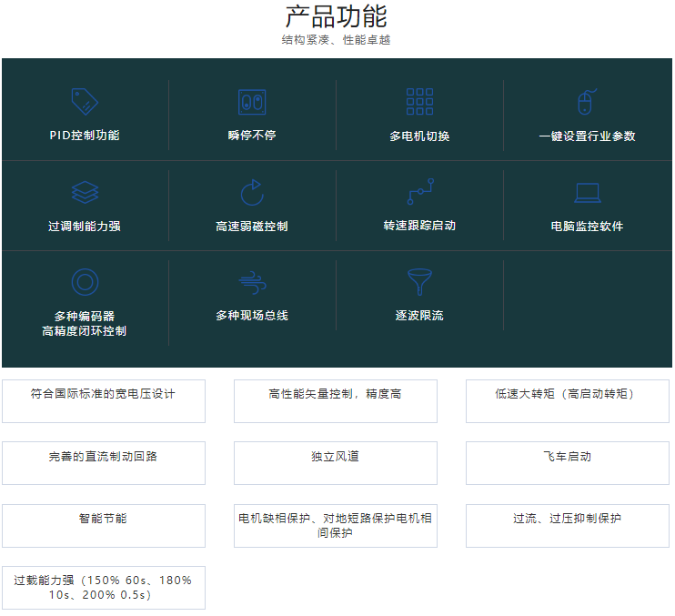Click the 瞬停不停 switch icon
Screen dimensions: 675x616
tap(252, 101)
